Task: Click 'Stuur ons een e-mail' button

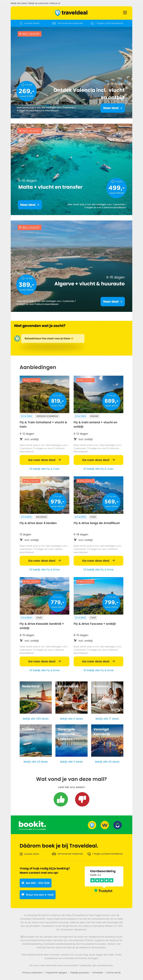Action: click(38, 894)
